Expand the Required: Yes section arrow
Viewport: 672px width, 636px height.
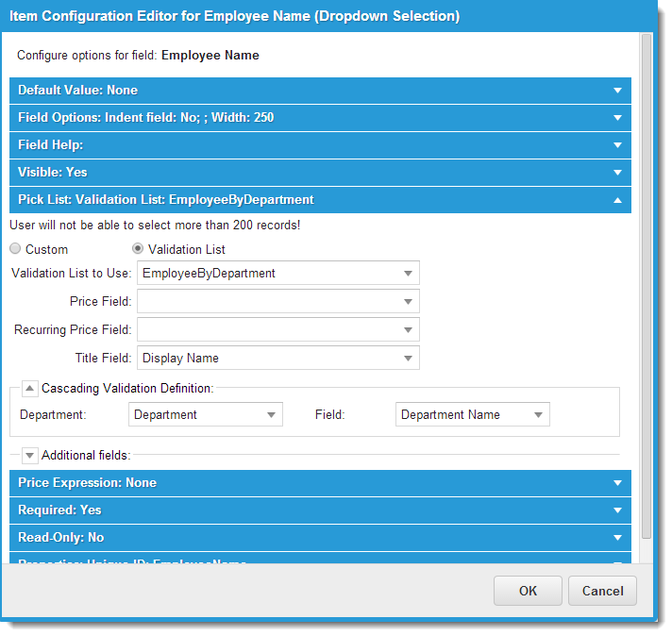pos(617,510)
